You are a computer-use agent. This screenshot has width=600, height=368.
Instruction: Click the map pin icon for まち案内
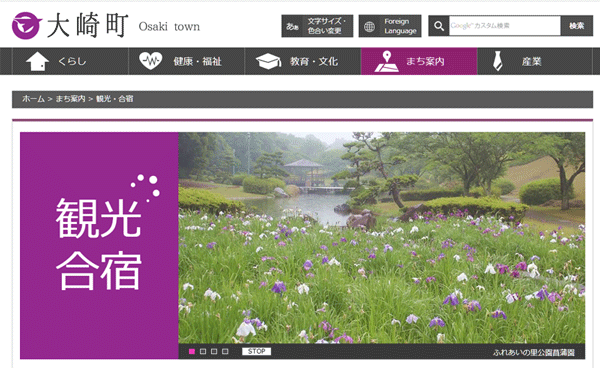pos(386,61)
